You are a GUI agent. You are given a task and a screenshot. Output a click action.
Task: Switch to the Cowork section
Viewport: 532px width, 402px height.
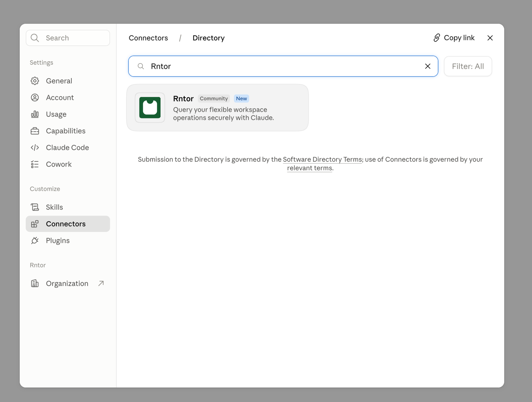point(68,164)
